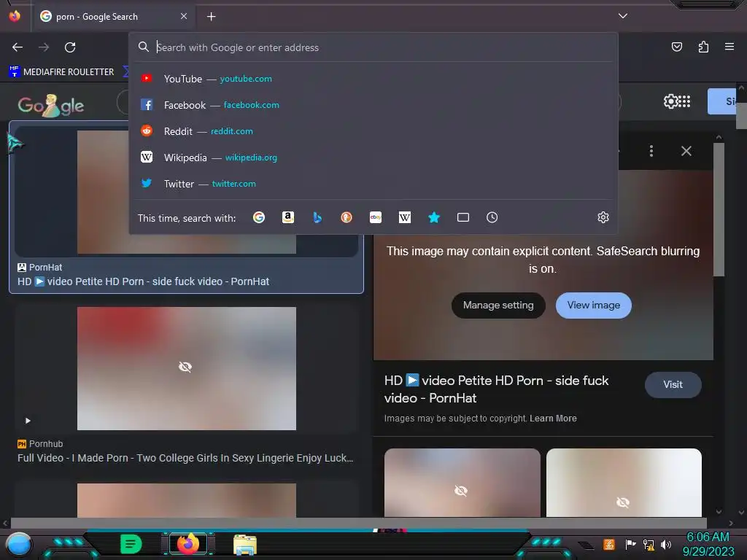Search history using the clock icon

click(x=492, y=217)
